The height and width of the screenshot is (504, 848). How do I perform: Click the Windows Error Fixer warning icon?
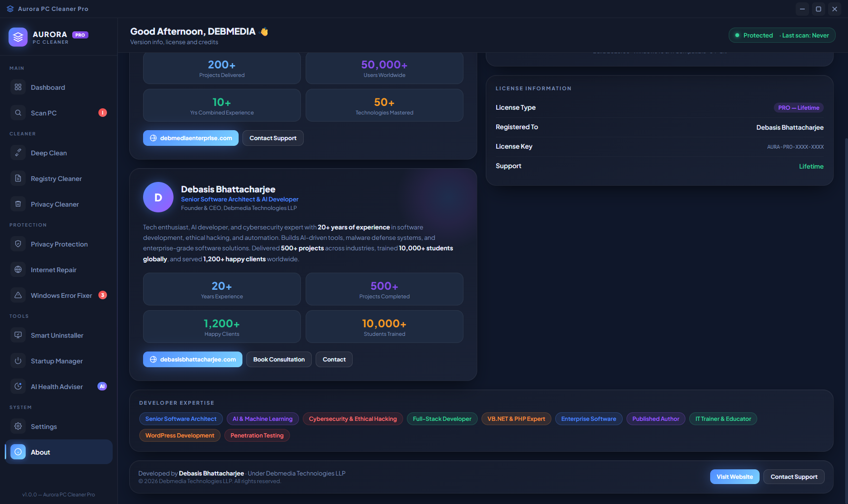pyautogui.click(x=18, y=295)
